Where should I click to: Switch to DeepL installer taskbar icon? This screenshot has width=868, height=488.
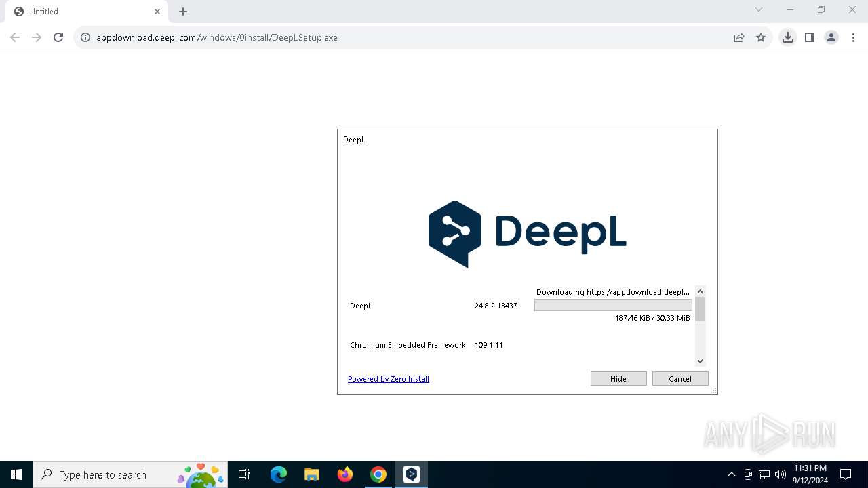pyautogui.click(x=412, y=474)
